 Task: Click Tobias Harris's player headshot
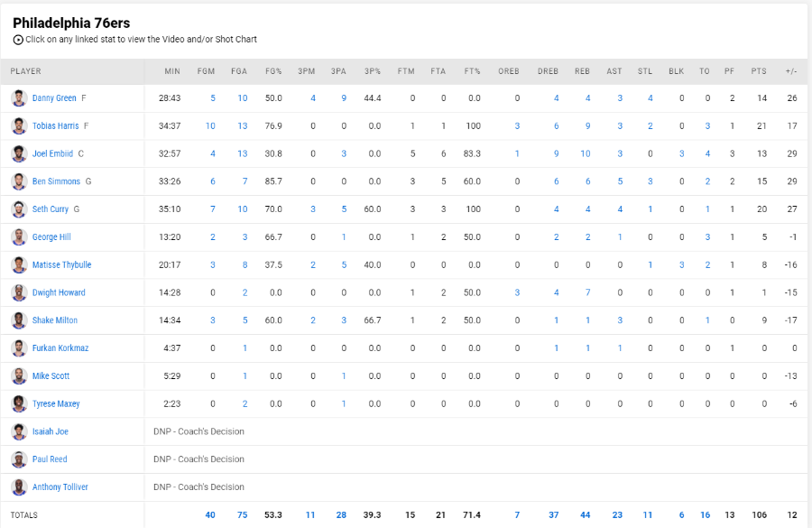pos(19,126)
